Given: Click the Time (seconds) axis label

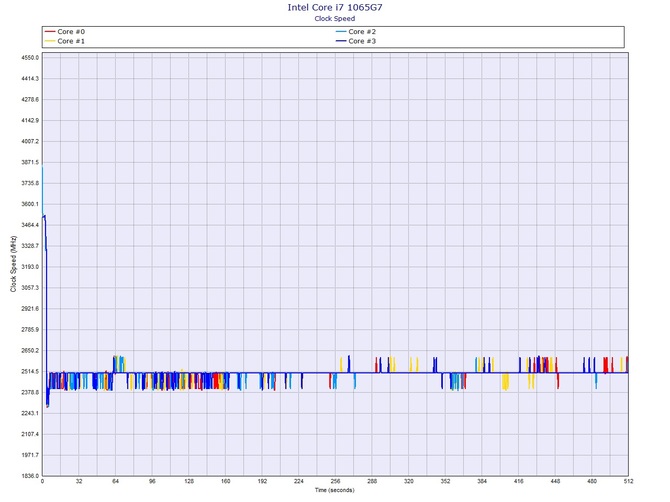Looking at the screenshot, I should tap(335, 490).
